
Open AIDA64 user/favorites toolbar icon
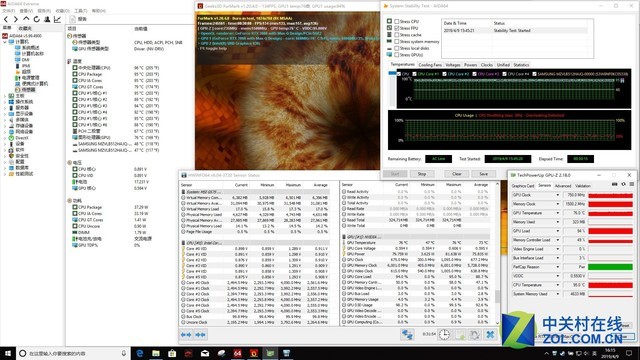(x=47, y=19)
